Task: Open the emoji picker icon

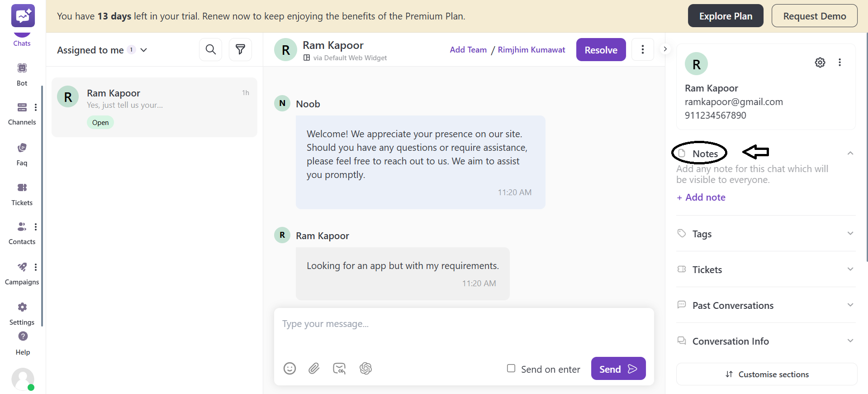Action: pos(289,369)
